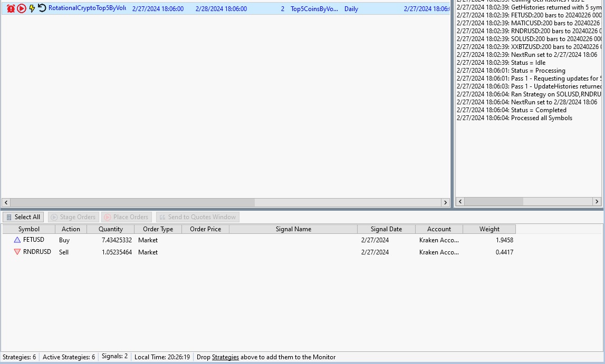Sort signals by Symbol column header

click(28, 229)
